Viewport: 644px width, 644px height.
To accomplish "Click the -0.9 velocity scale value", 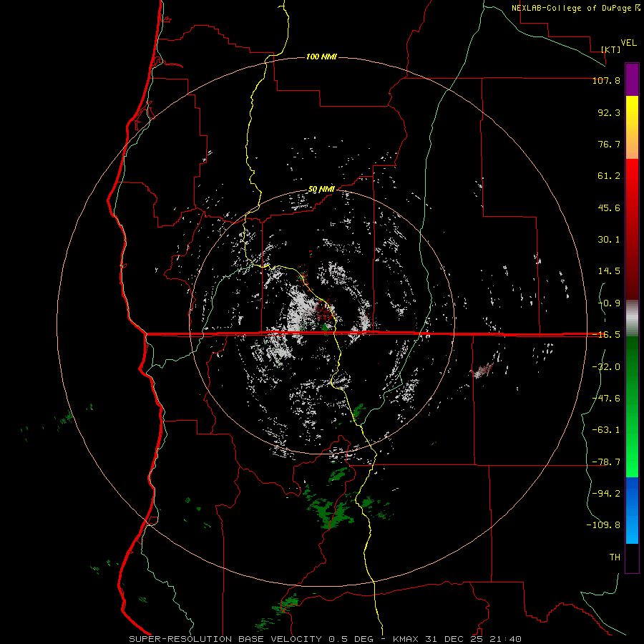I will 609,303.
